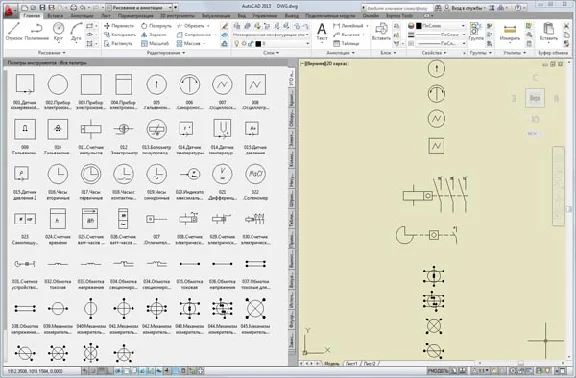The width and height of the screenshot is (576, 378).
Task: Click the New file icon in quick access toolbar
Action: click(x=25, y=7)
